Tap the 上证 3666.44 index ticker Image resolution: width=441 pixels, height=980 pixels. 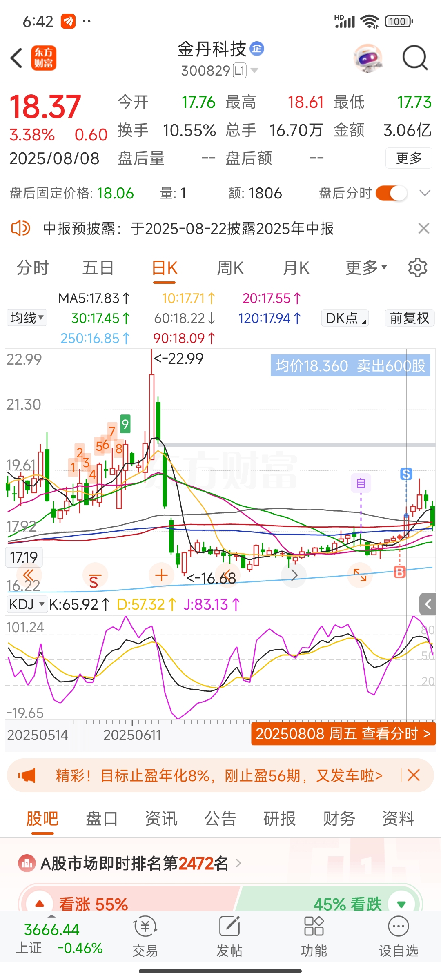pos(59,938)
